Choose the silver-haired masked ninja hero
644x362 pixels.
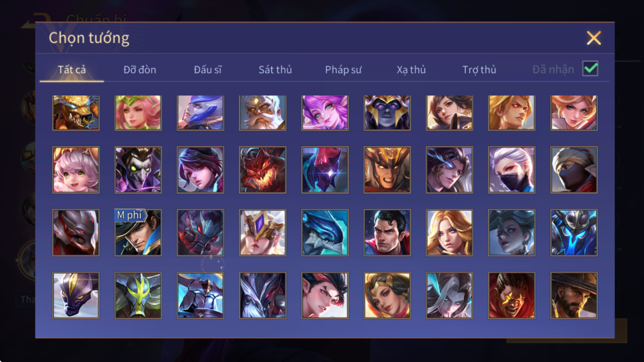[511, 170]
